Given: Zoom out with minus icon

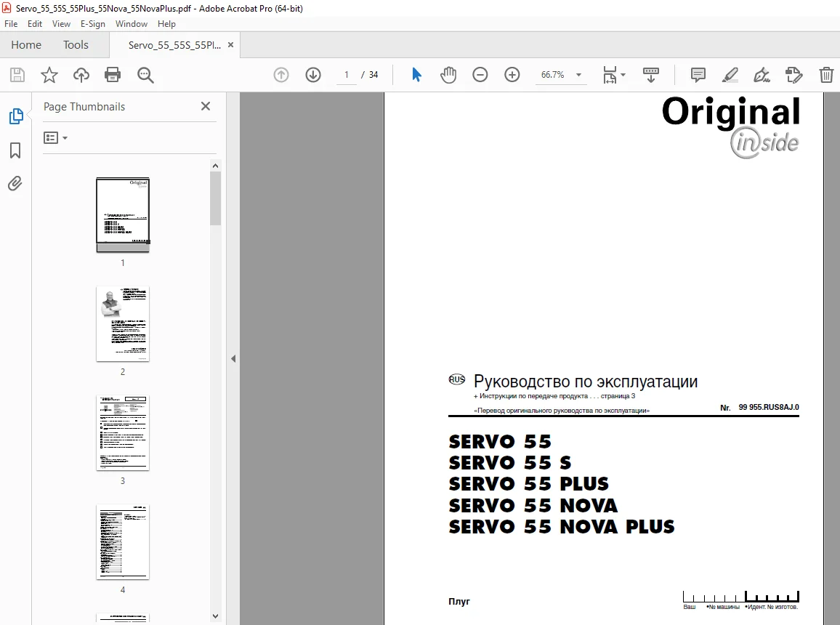Looking at the screenshot, I should pyautogui.click(x=480, y=75).
